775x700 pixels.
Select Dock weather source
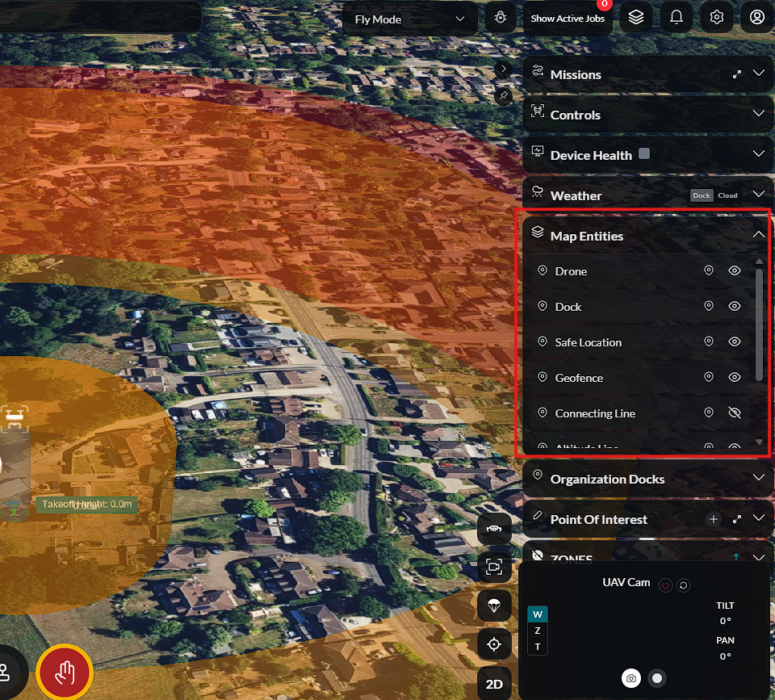point(701,195)
